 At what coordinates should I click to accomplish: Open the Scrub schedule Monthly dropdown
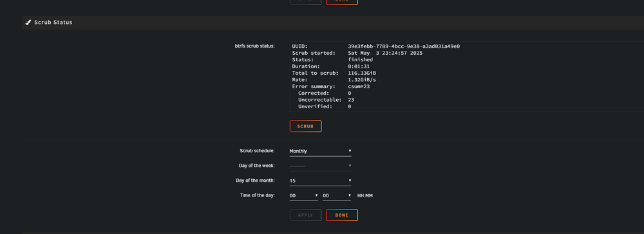point(320,151)
